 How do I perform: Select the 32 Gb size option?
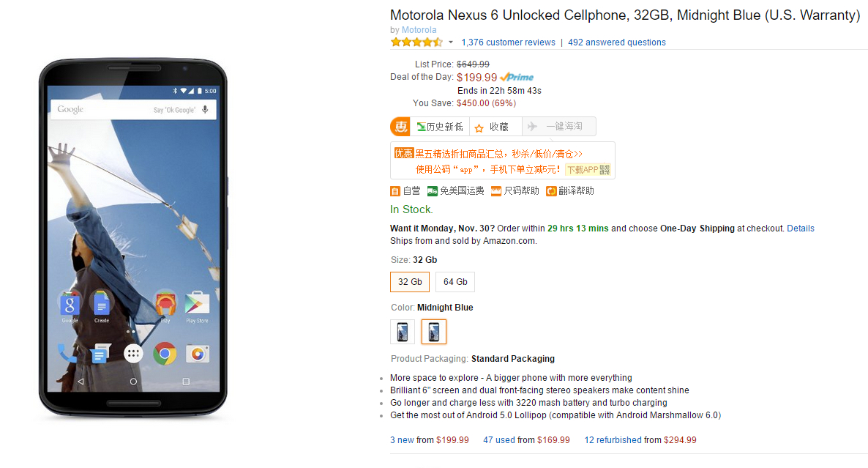pos(410,282)
